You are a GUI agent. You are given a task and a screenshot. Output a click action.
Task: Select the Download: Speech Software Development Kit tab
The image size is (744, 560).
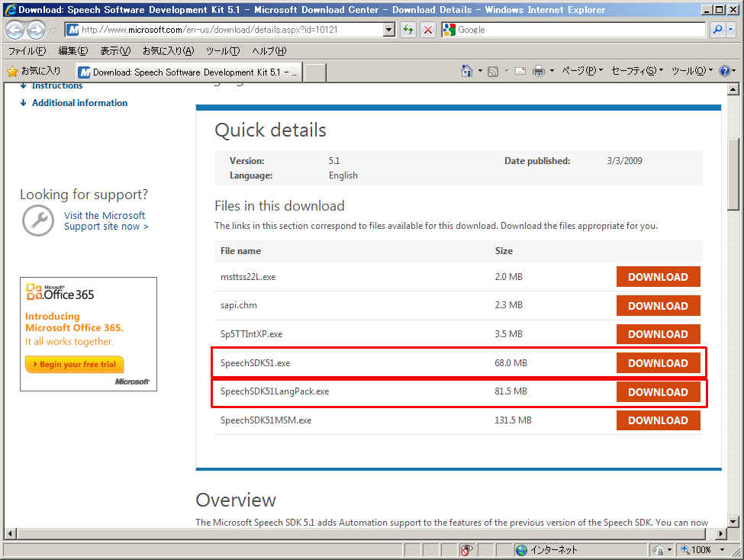188,72
